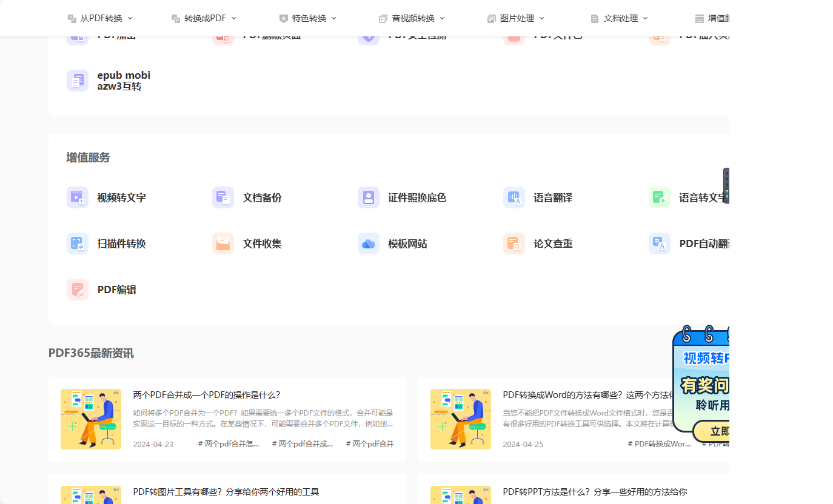Open 证件照换底色 service link

tap(417, 197)
